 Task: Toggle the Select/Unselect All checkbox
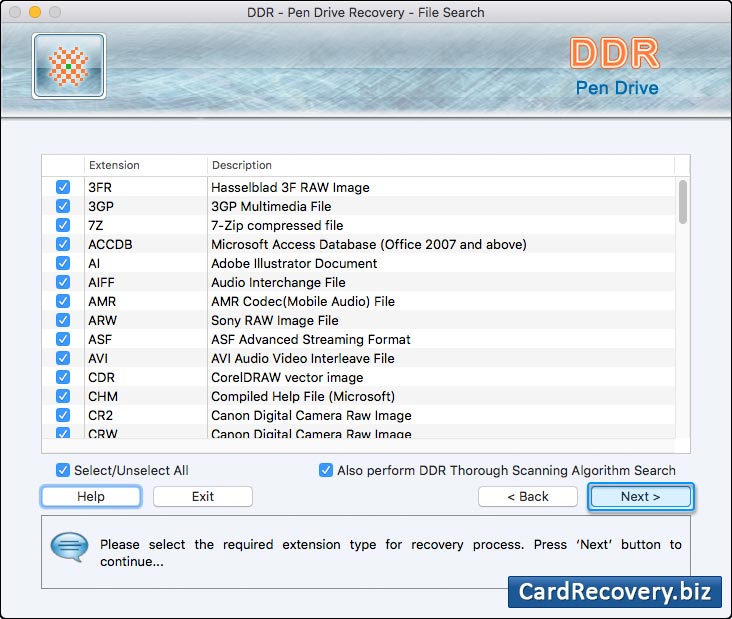(x=63, y=470)
